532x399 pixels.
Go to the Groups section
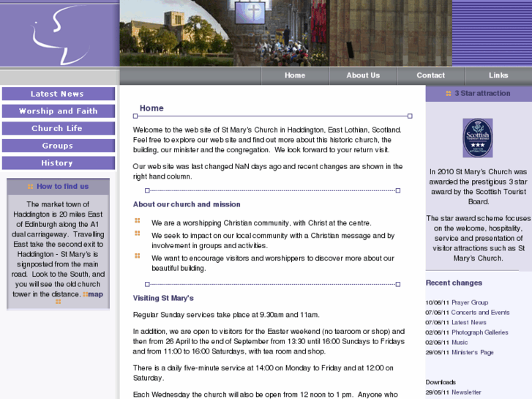(59, 146)
